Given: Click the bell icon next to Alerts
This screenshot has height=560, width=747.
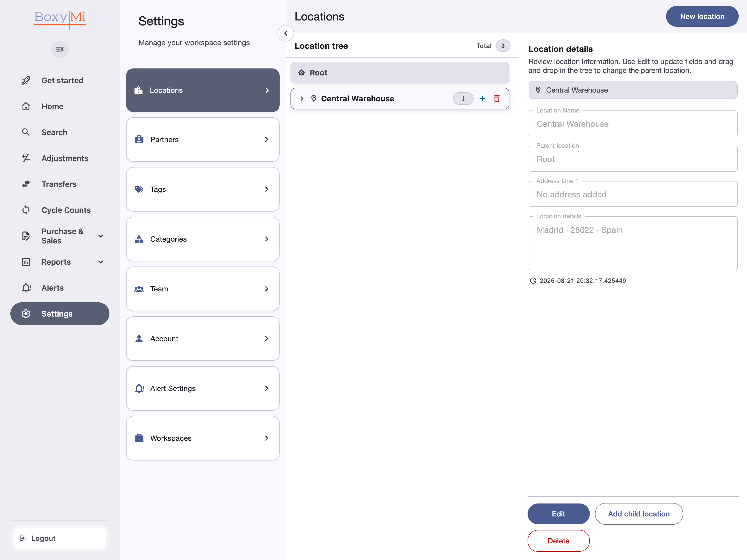Looking at the screenshot, I should tap(26, 288).
